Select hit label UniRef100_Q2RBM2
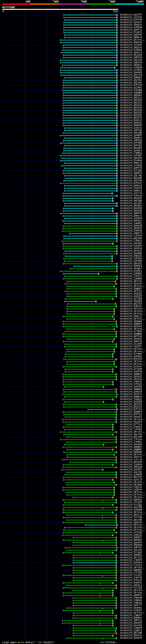Viewport: 146px width, 644px height. pyautogui.click(x=131, y=273)
